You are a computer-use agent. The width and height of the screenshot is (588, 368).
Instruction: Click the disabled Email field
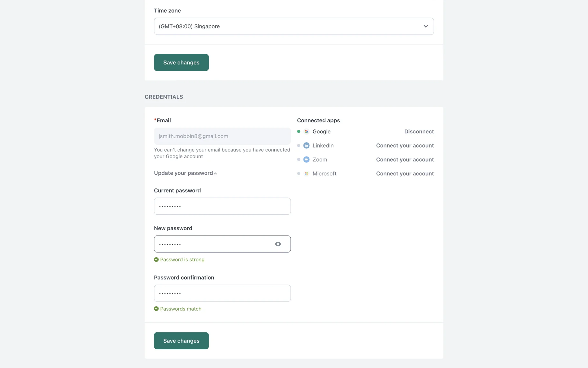(222, 136)
